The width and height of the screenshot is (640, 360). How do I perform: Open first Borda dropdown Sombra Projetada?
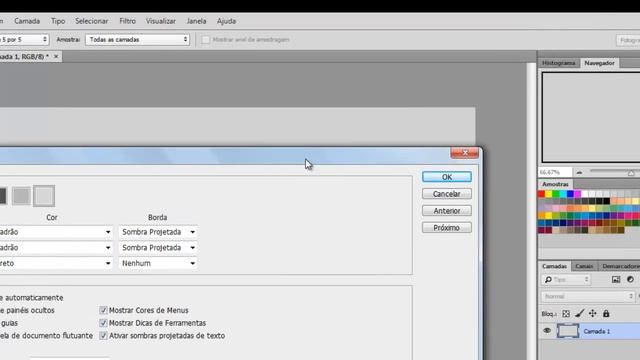coord(158,232)
